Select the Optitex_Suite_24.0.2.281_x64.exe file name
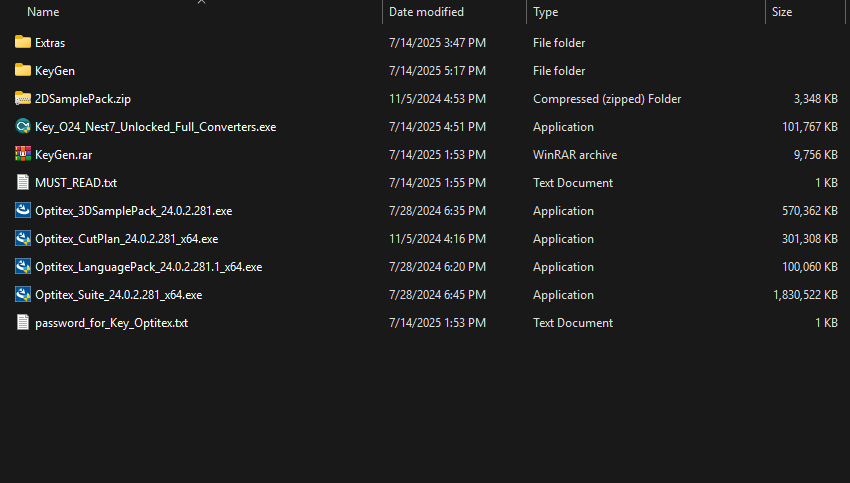The height and width of the screenshot is (483, 850). pos(118,295)
